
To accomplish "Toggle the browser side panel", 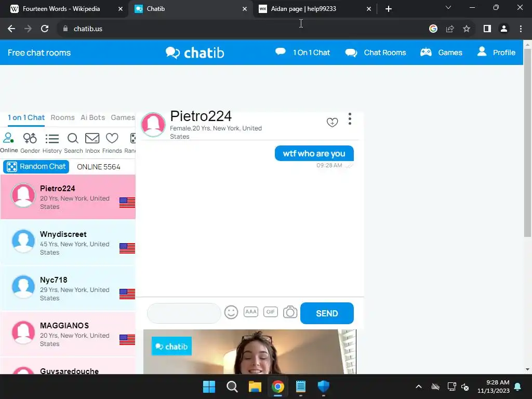I will pos(487,29).
